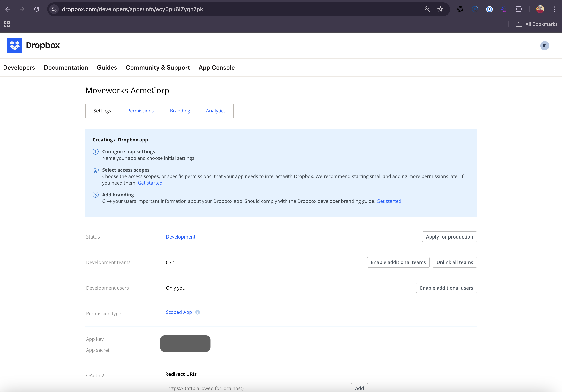Image resolution: width=562 pixels, height=392 pixels.
Task: Click the '0 / 1' development teams value
Action: click(171, 262)
